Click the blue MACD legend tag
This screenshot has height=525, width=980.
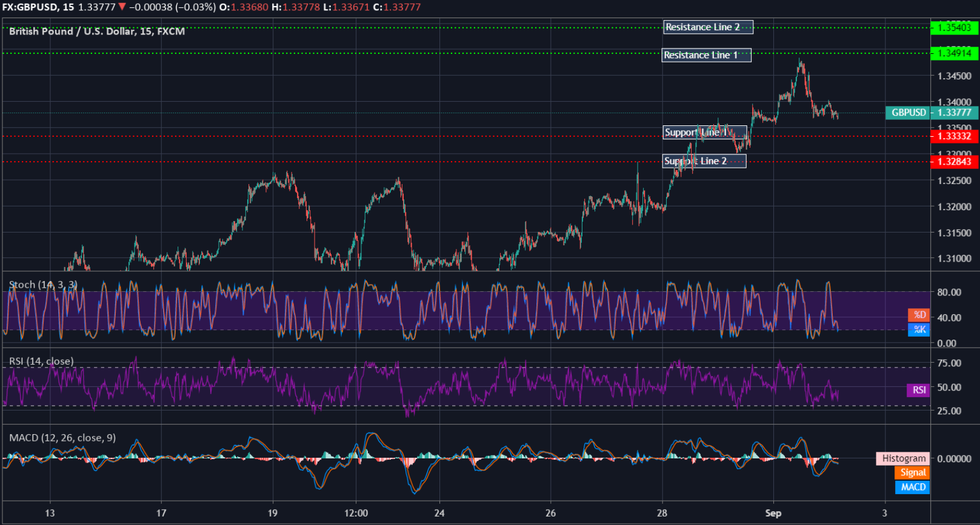point(912,487)
